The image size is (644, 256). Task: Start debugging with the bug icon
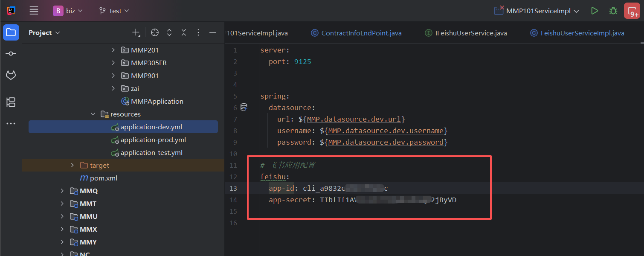pyautogui.click(x=613, y=11)
